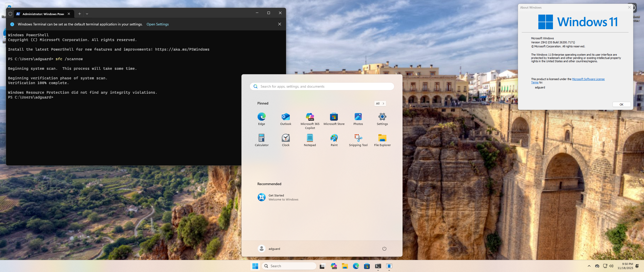
Task: Click the Start menu power button
Action: coord(384,249)
